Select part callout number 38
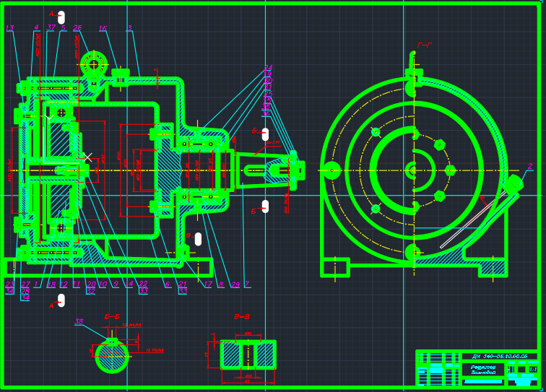546x392 pixels. click(x=79, y=322)
